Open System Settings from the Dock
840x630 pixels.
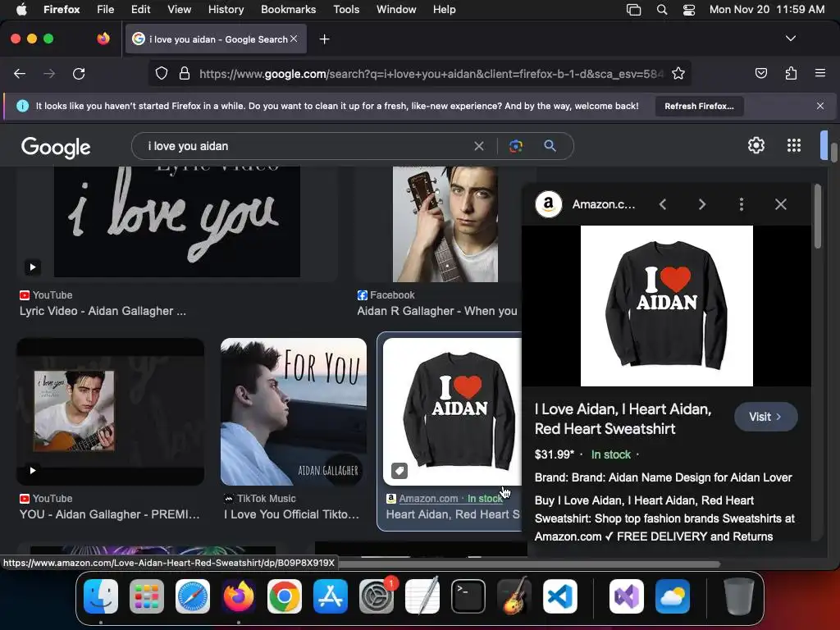coord(376,596)
